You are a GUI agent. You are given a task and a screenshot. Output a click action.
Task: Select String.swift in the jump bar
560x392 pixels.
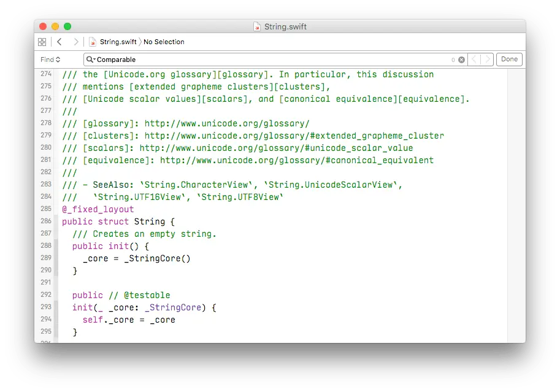tap(118, 42)
